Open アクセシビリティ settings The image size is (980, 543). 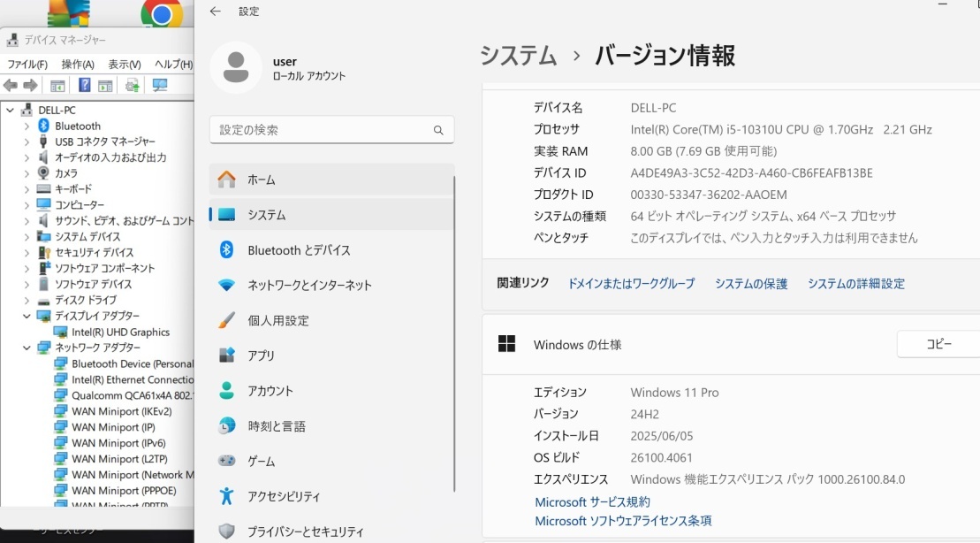point(331,497)
